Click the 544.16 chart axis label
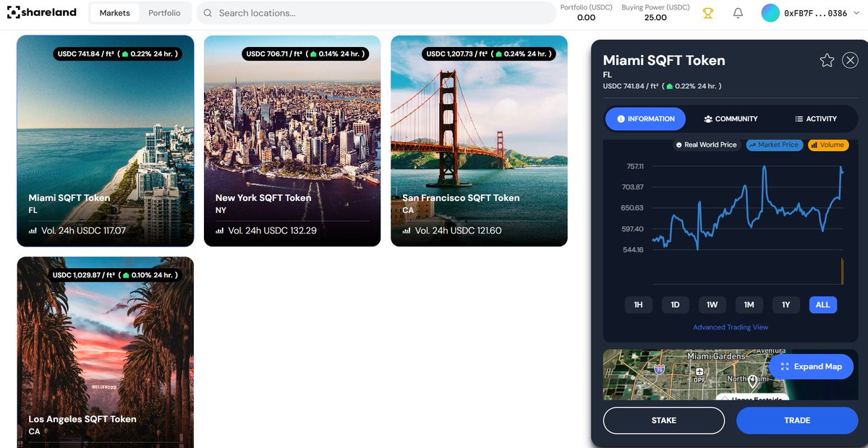 (x=633, y=250)
